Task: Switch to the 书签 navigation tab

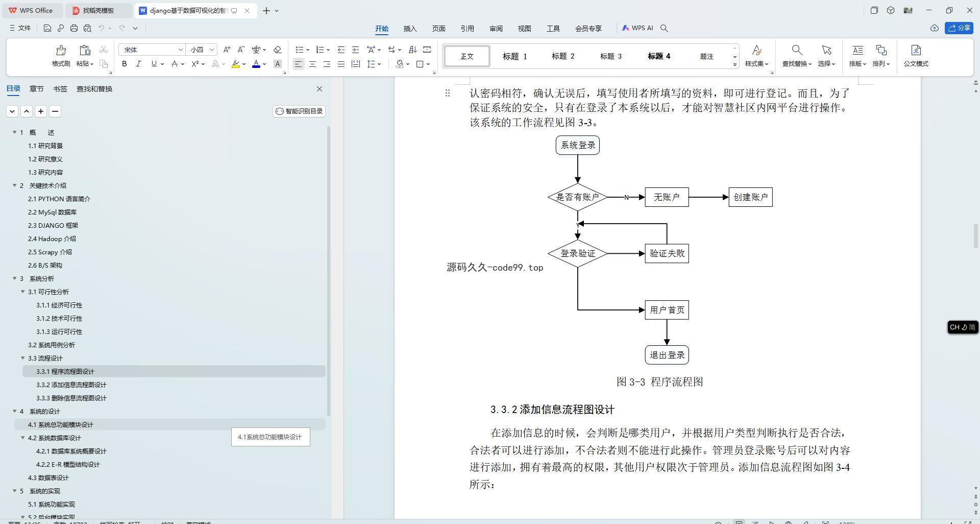Action: coord(60,89)
